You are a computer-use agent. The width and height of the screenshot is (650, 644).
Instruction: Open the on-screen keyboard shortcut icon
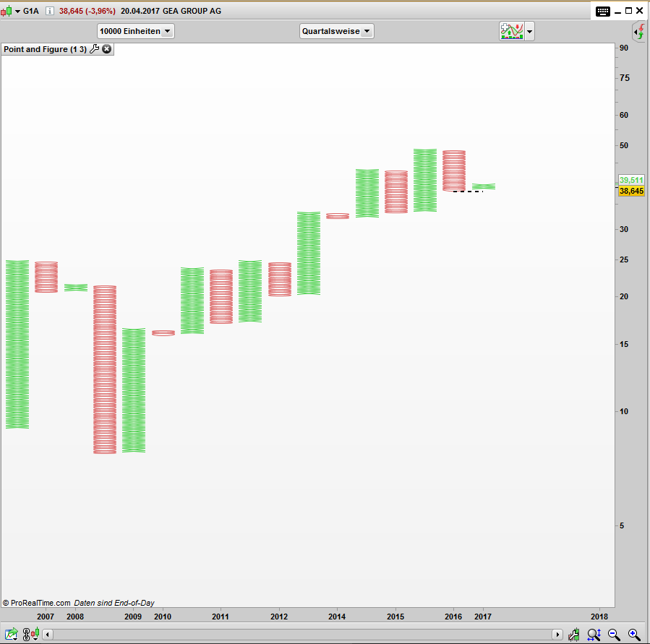(603, 11)
